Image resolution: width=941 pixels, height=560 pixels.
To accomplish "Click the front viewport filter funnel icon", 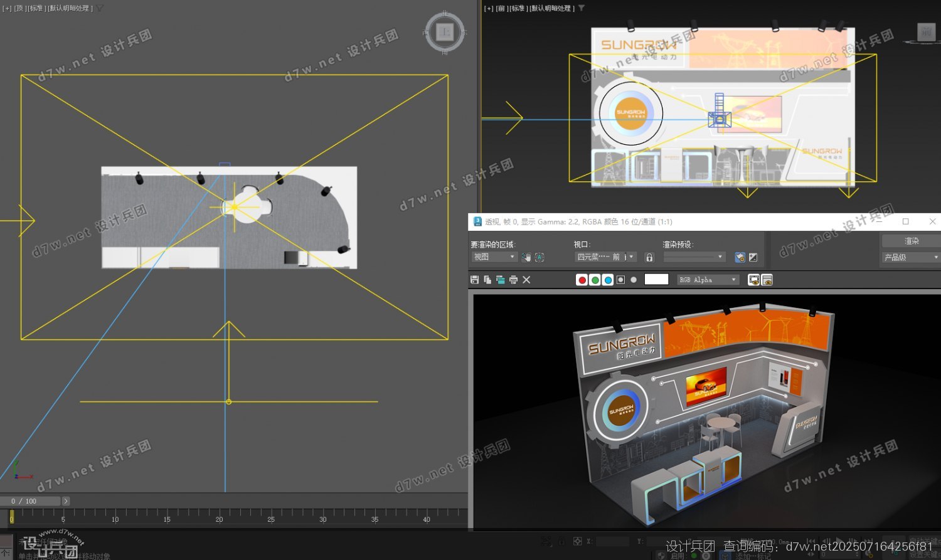I will 582,8.
